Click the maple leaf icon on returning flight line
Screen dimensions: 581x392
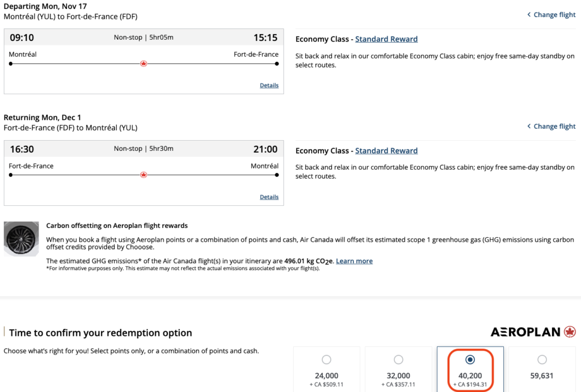pyautogui.click(x=144, y=175)
